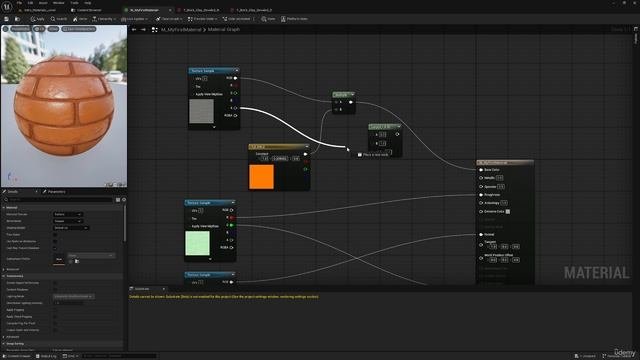Screen dimensions: 640x360
Task: Click Clean Graph in the toolbar
Action: (x=169, y=19)
